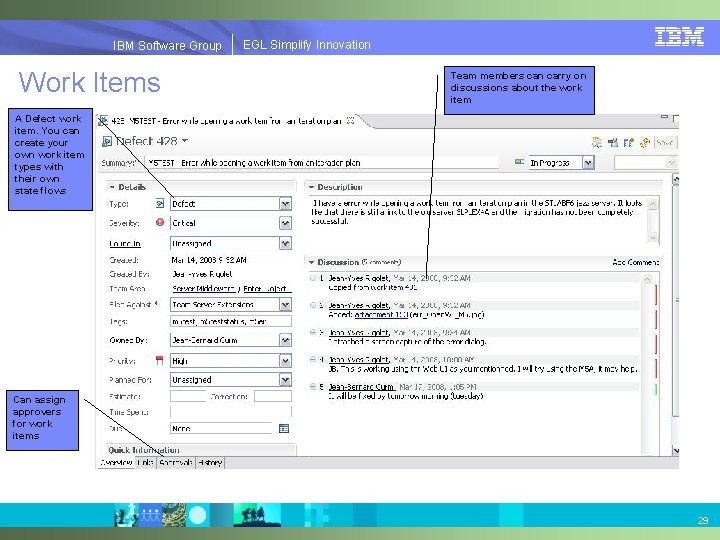Click the defect icon beside 'Defect 428' heading
This screenshot has width=720, height=540.
point(107,141)
